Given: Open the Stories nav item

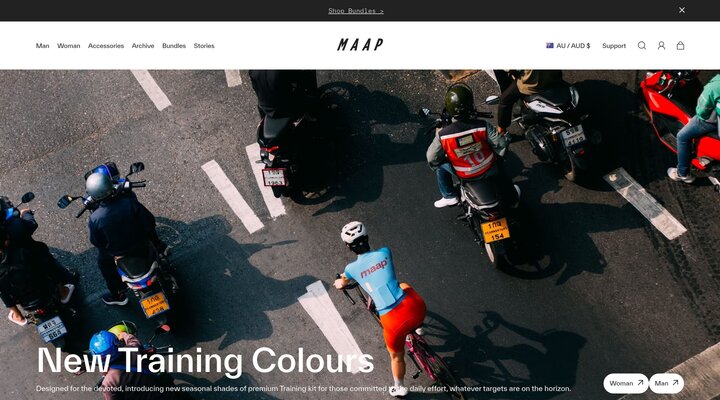Looking at the screenshot, I should pos(204,45).
